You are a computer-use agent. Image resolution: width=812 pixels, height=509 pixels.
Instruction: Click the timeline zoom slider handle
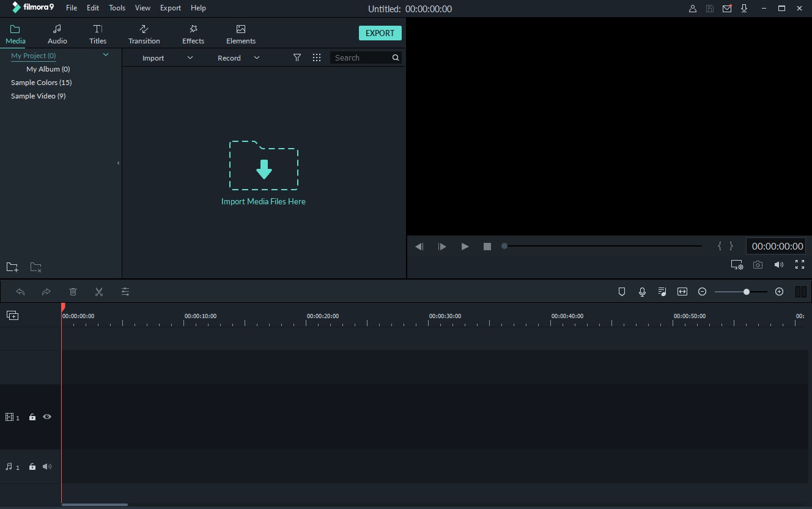coord(747,292)
